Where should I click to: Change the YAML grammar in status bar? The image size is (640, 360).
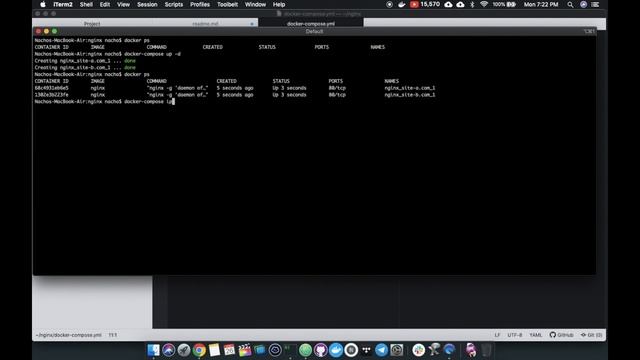pos(536,335)
